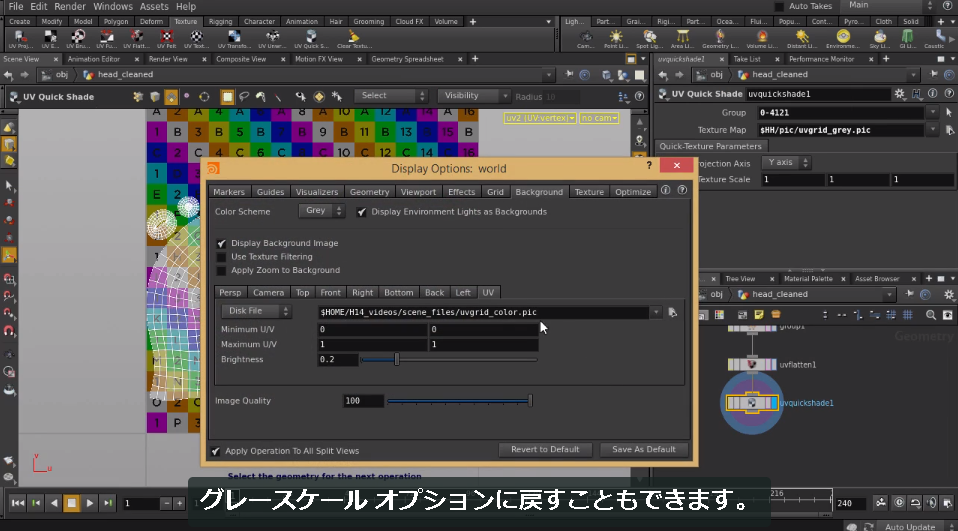
Task: Click the Image Quality value field
Action: [x=364, y=401]
